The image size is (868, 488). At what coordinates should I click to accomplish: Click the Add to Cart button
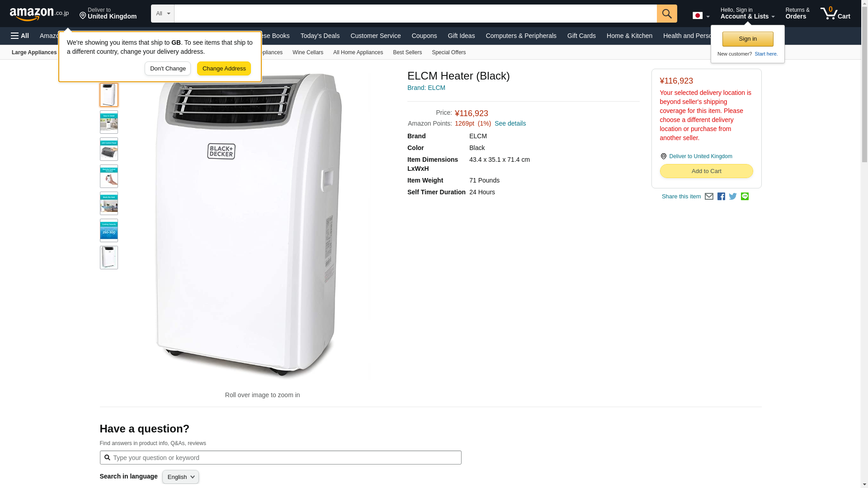[x=706, y=171]
